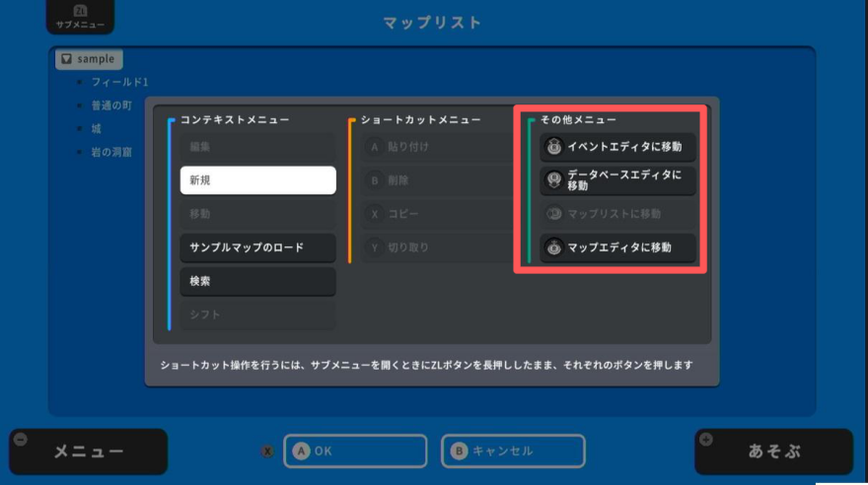Choose サンプルマップのロード menu entry
The image size is (868, 485).
258,247
